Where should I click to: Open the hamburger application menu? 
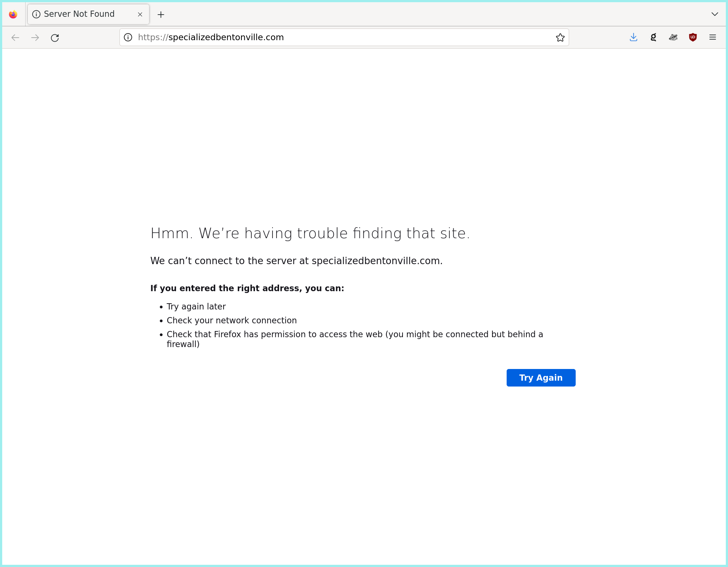[x=712, y=37]
